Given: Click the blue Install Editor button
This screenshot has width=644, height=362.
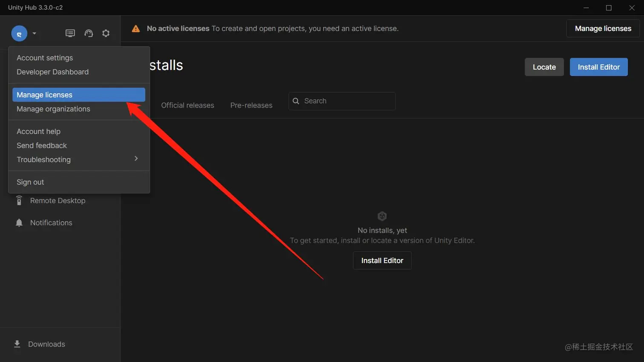Looking at the screenshot, I should pos(598,67).
